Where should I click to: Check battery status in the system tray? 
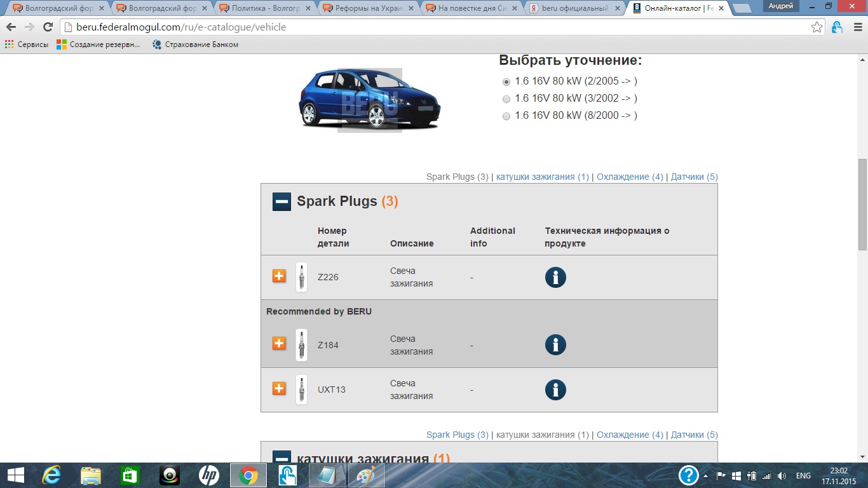[752, 476]
